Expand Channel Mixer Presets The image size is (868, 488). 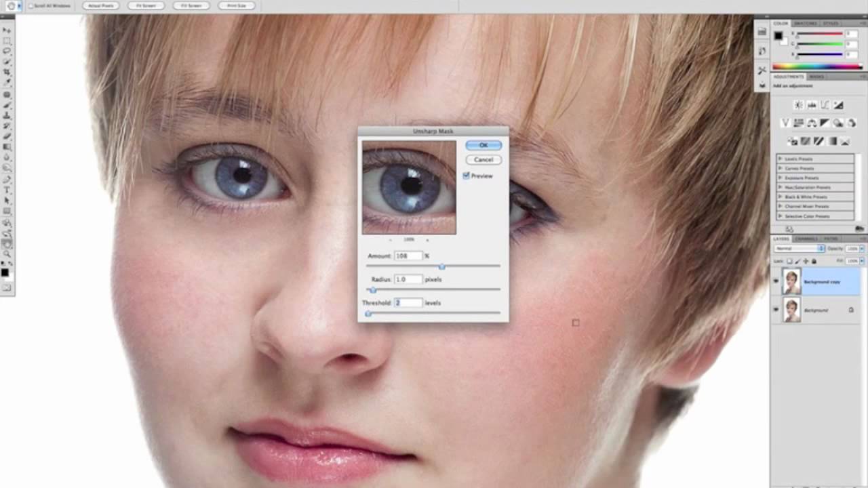tap(780, 206)
